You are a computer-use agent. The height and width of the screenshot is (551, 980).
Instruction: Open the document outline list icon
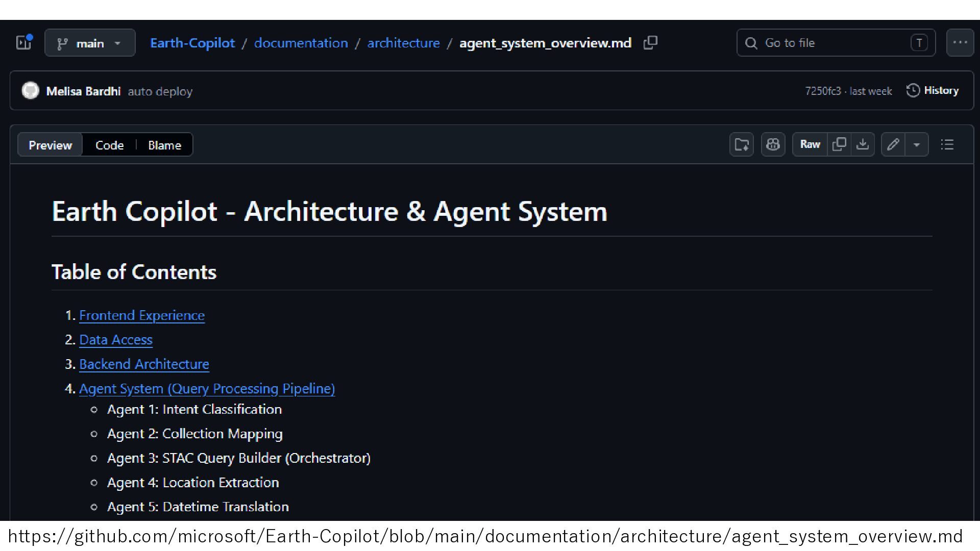(x=947, y=145)
